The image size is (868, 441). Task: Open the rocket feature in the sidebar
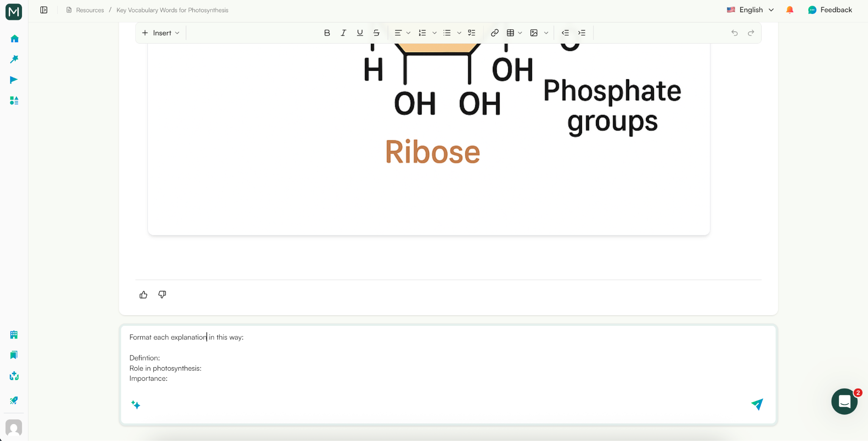pos(14,400)
